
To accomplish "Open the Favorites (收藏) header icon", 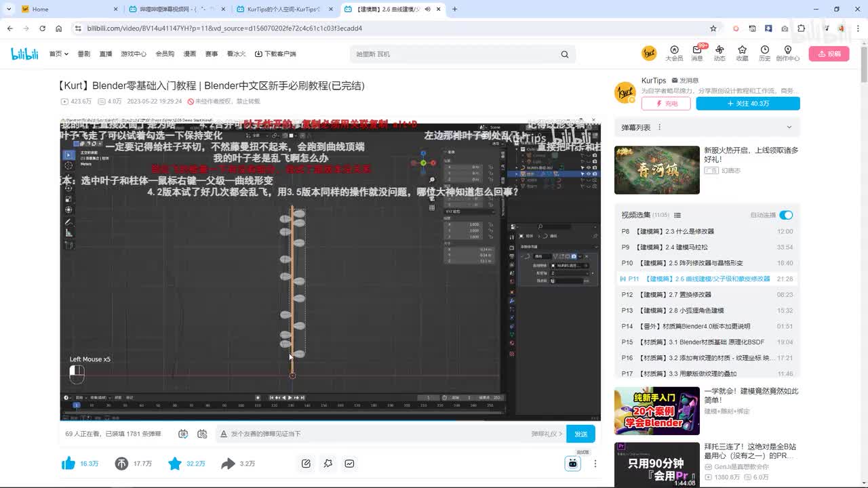I will point(742,53).
